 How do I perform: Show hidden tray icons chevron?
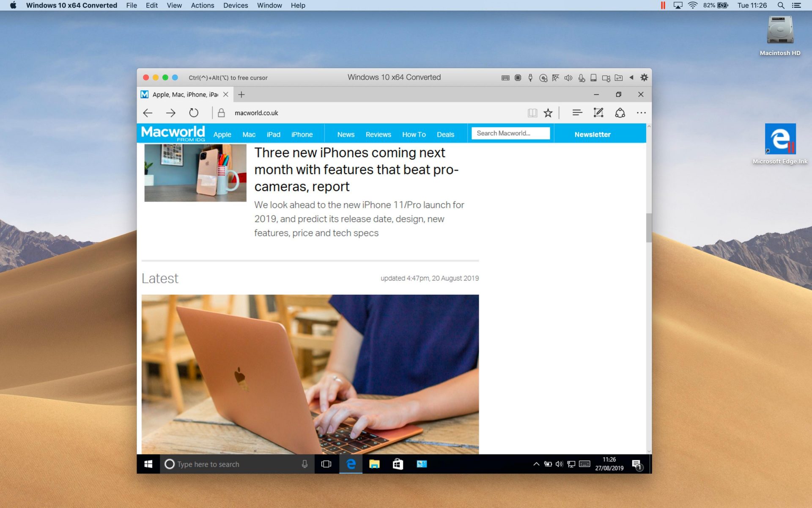point(536,464)
